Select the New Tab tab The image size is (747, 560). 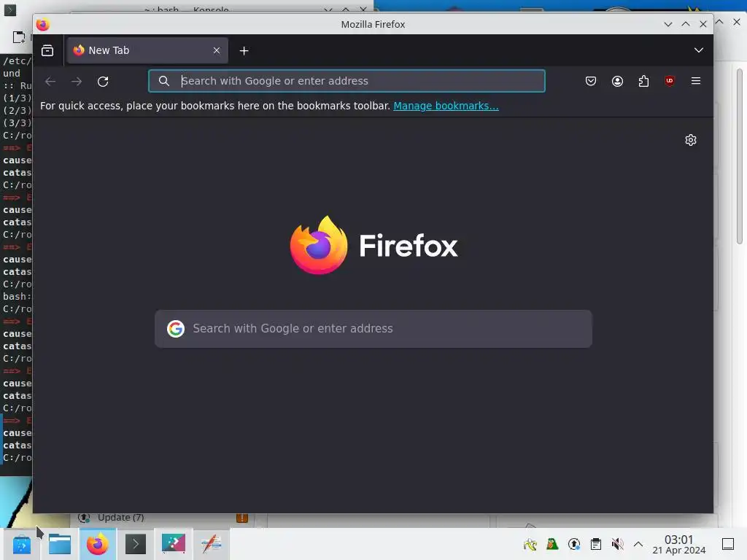click(x=147, y=50)
